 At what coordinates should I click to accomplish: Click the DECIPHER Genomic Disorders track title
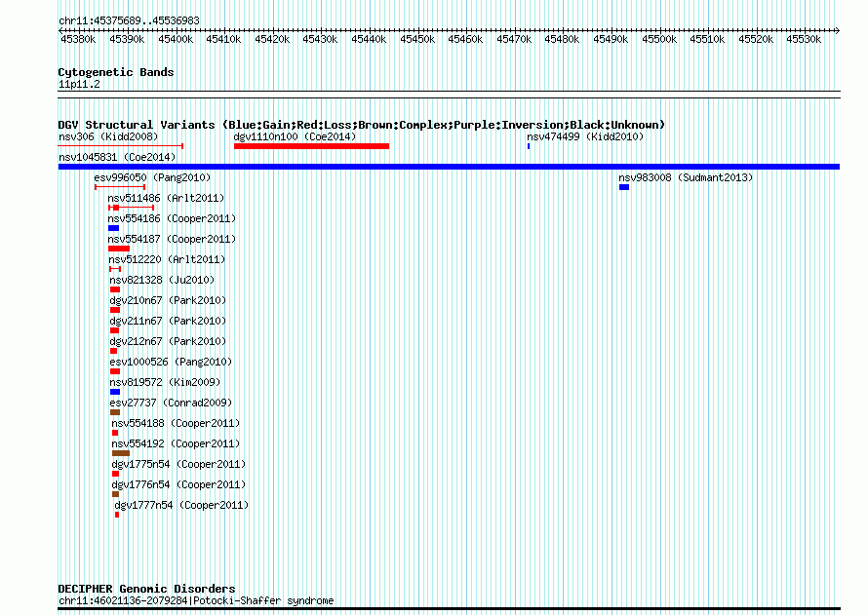146,589
